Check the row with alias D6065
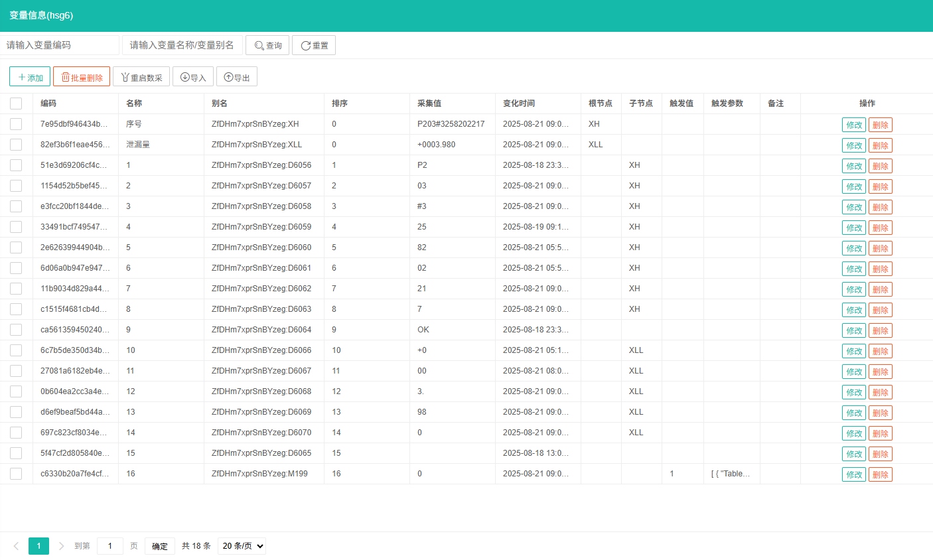The image size is (933, 560). (16, 453)
